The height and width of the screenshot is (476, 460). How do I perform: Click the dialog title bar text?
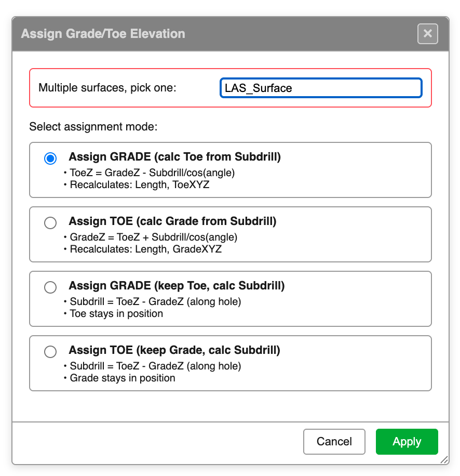point(102,33)
